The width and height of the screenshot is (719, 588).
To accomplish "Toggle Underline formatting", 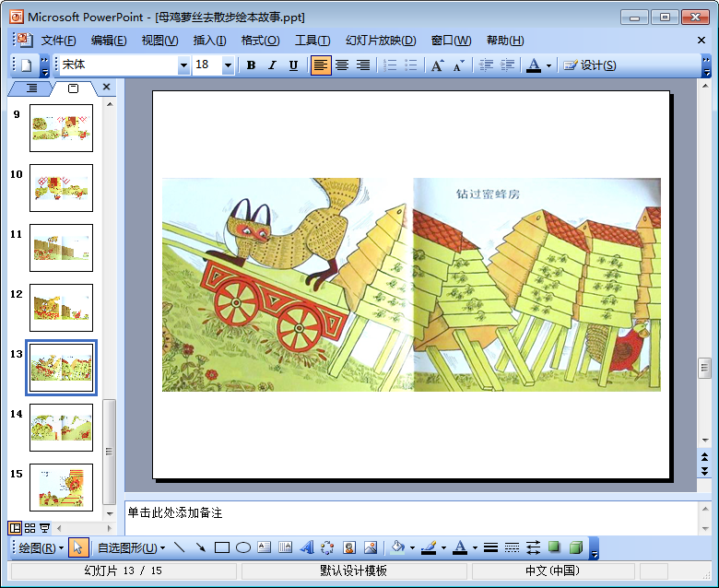I will point(293,65).
